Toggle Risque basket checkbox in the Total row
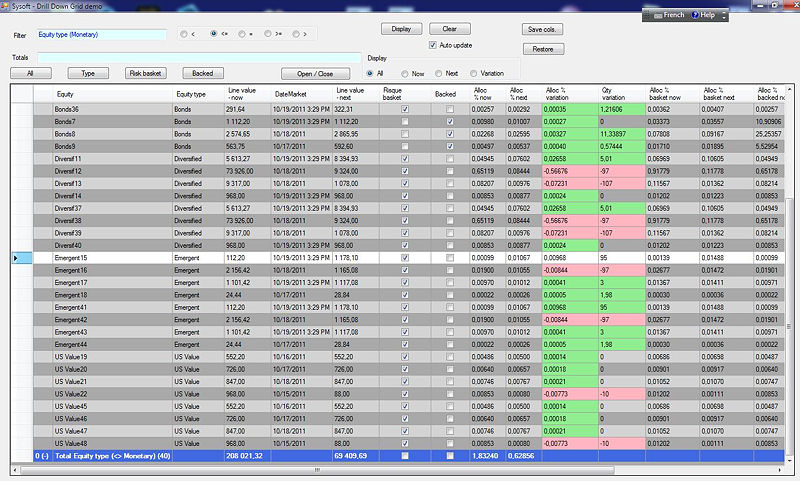The width and height of the screenshot is (800, 481). [405, 456]
